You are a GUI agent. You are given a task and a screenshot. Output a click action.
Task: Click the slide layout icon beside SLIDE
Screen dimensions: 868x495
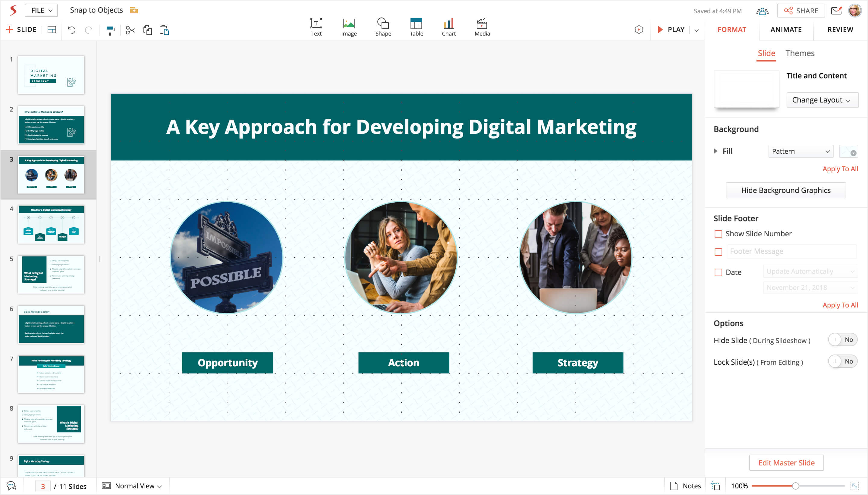[52, 30]
